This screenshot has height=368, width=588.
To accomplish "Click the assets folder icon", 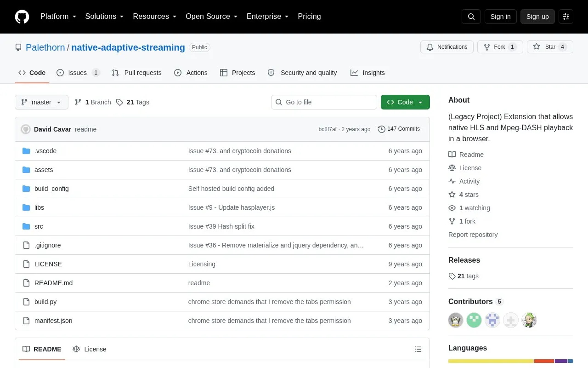I will click(26, 170).
